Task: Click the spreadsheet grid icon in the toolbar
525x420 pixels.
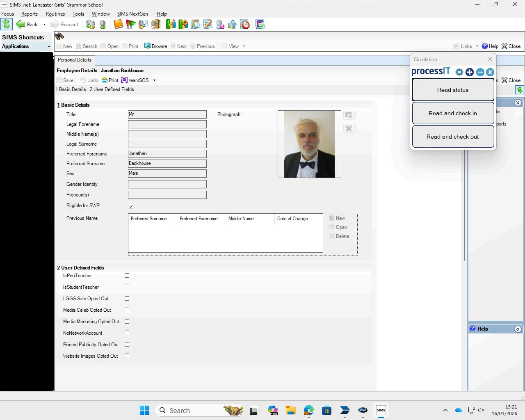Action: pos(195,25)
